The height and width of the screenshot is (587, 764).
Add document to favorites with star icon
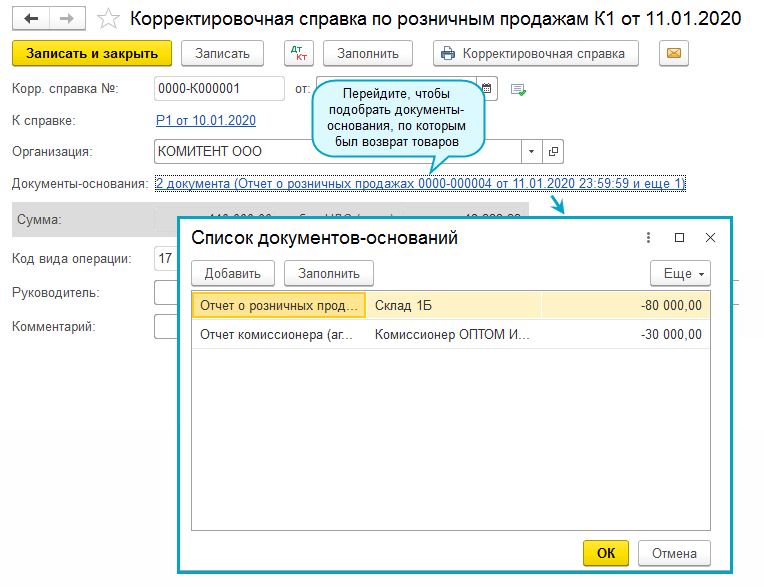(108, 19)
